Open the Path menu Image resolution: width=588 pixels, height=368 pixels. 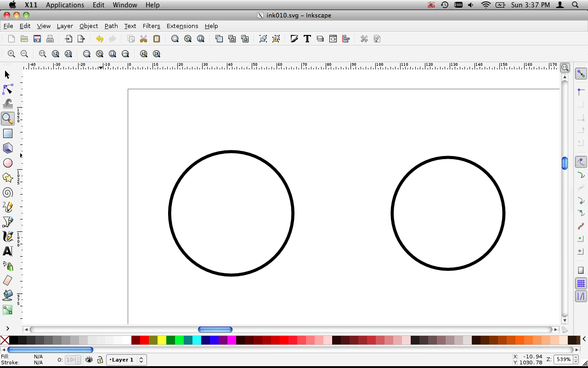[111, 26]
